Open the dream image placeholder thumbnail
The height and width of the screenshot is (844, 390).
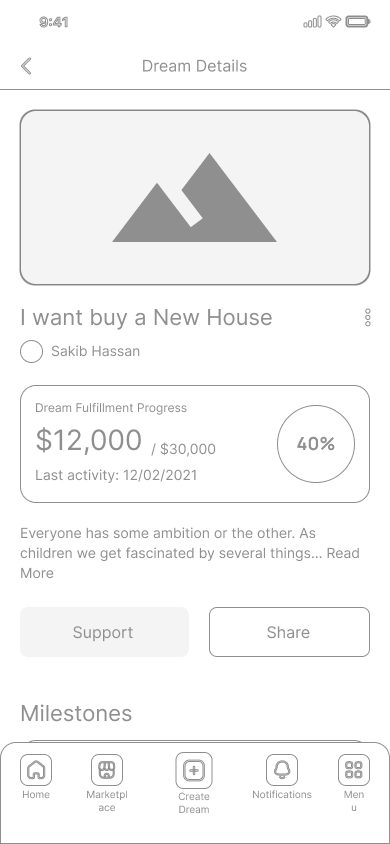point(195,198)
